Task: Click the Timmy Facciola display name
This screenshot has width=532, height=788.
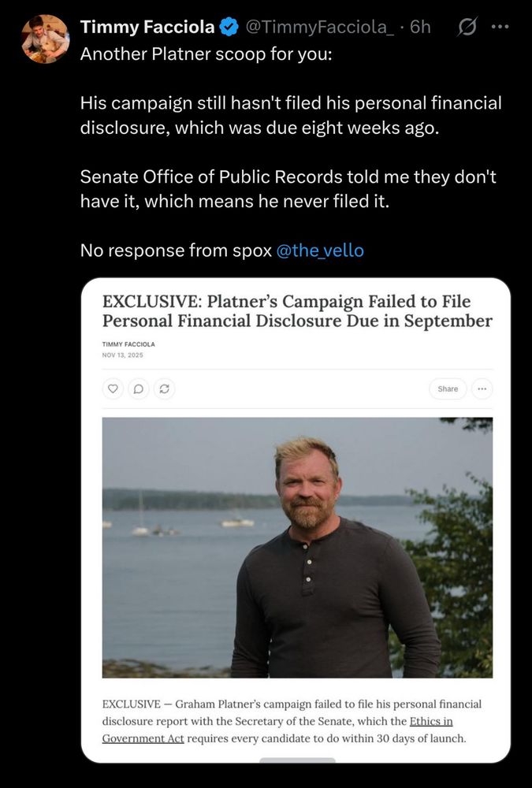Action: (147, 27)
